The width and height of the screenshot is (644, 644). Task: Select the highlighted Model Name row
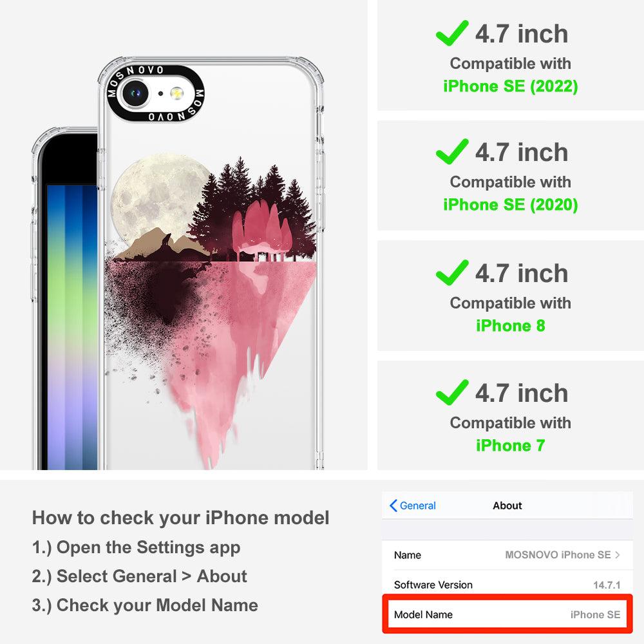pyautogui.click(x=507, y=614)
